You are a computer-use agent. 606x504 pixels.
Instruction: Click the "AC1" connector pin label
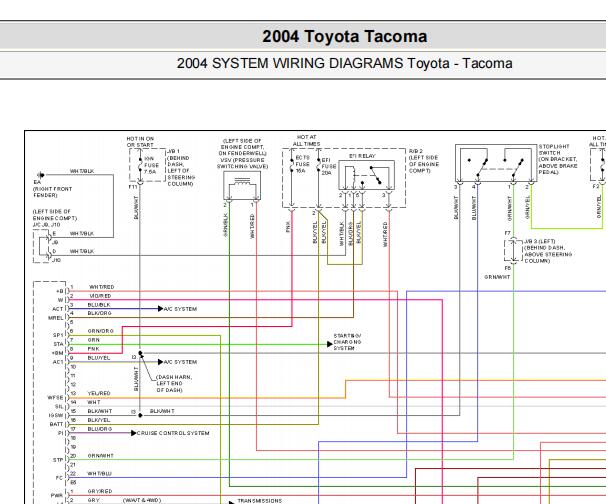point(58,362)
